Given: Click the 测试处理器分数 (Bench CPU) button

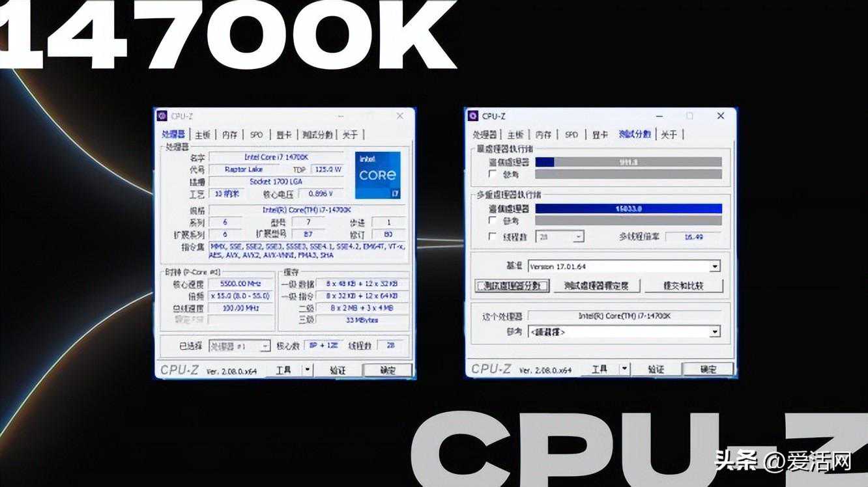Looking at the screenshot, I should tap(512, 286).
